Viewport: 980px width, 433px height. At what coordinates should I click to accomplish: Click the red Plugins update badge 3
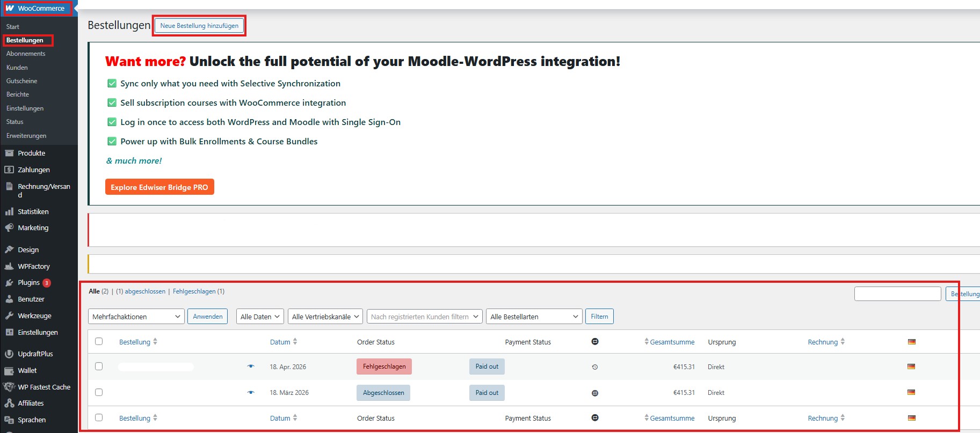[47, 283]
